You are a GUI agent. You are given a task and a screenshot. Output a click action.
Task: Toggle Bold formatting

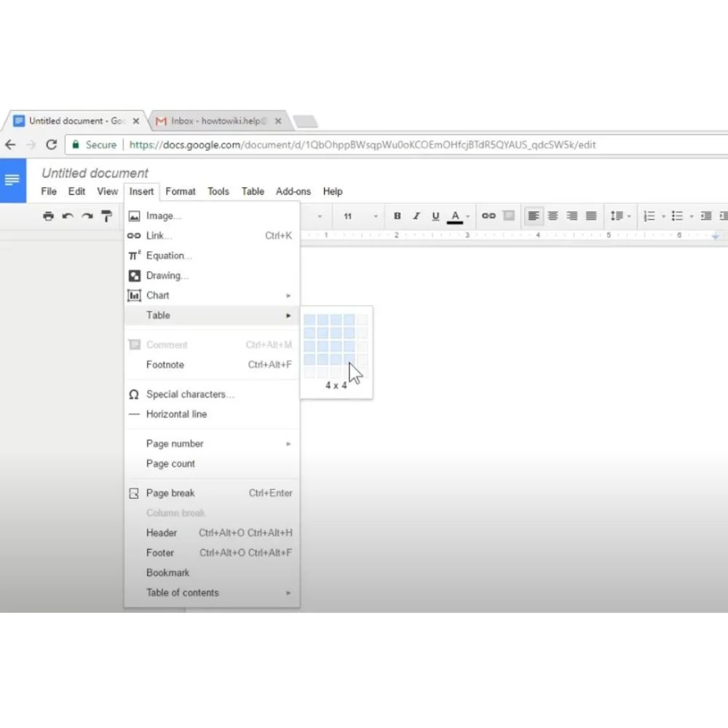click(x=397, y=216)
